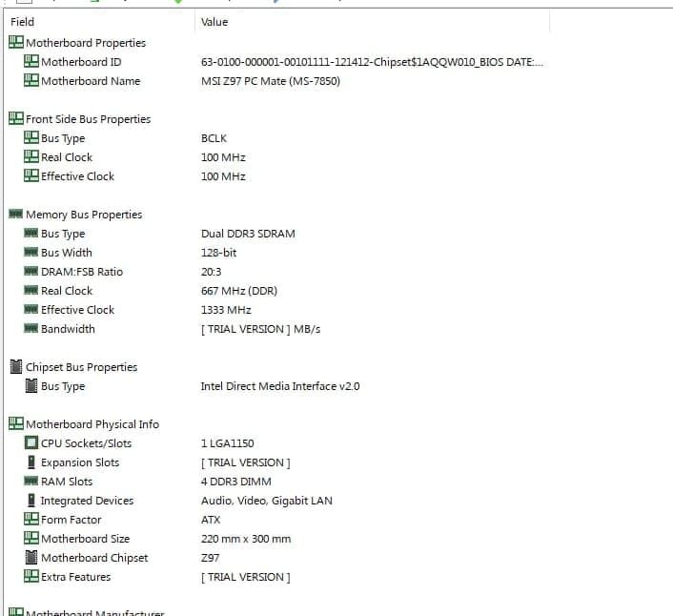Click the Motherboard Properties group icon
Viewport: 673px width, 616px height.
point(16,42)
